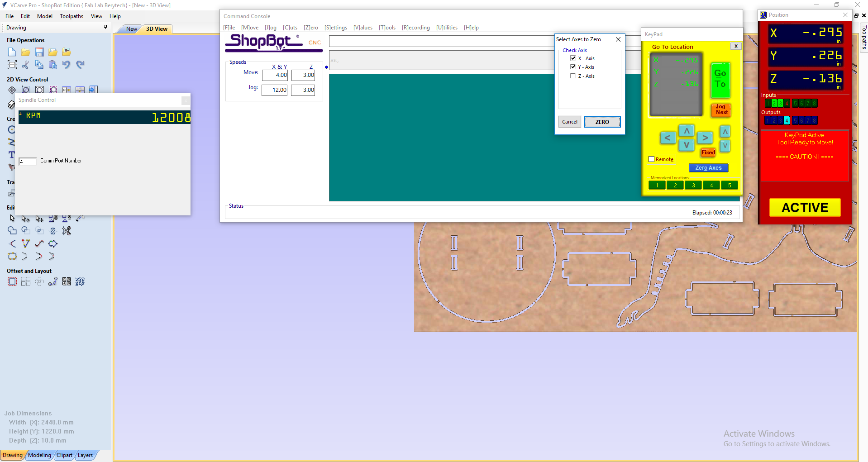This screenshot has height=462, width=868.
Task: Select the Pan tool in 2D View Control
Action: [12, 90]
